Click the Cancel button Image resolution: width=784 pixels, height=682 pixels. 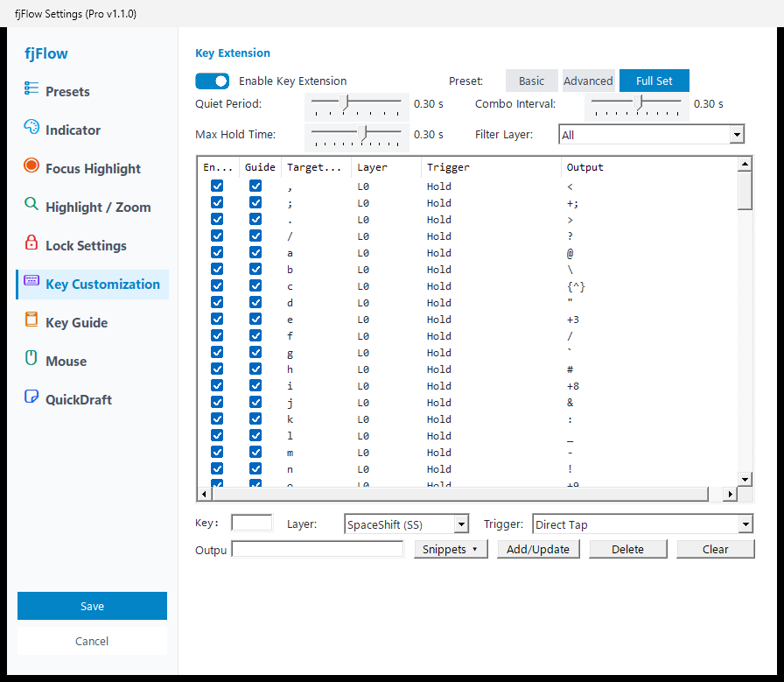pyautogui.click(x=92, y=641)
